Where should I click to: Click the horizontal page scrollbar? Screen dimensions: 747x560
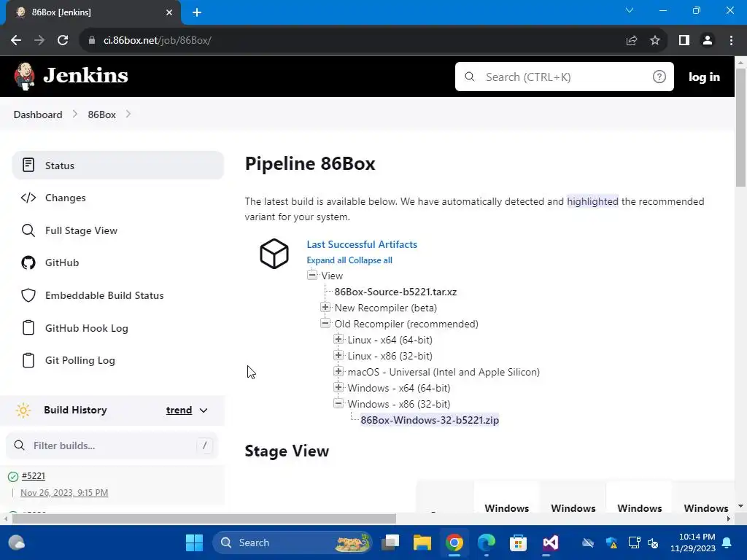tap(204, 518)
